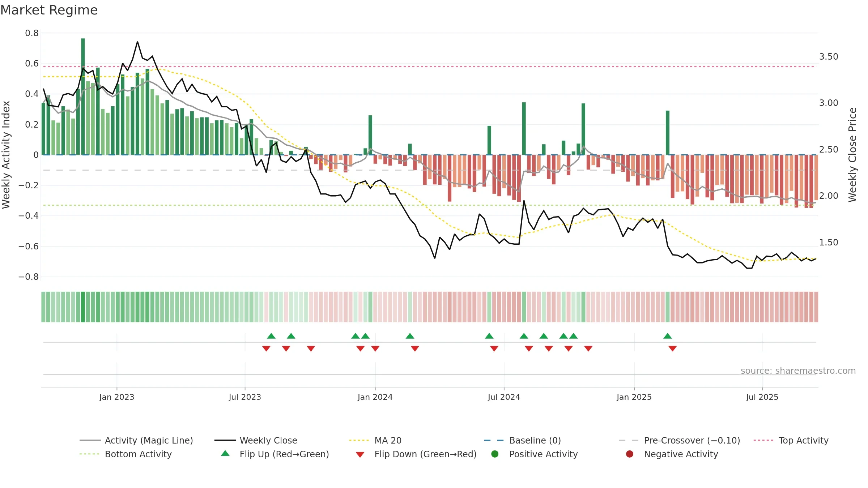Click the first Flip Up marker after Jul 2023
This screenshot has width=868, height=488.
click(x=271, y=336)
